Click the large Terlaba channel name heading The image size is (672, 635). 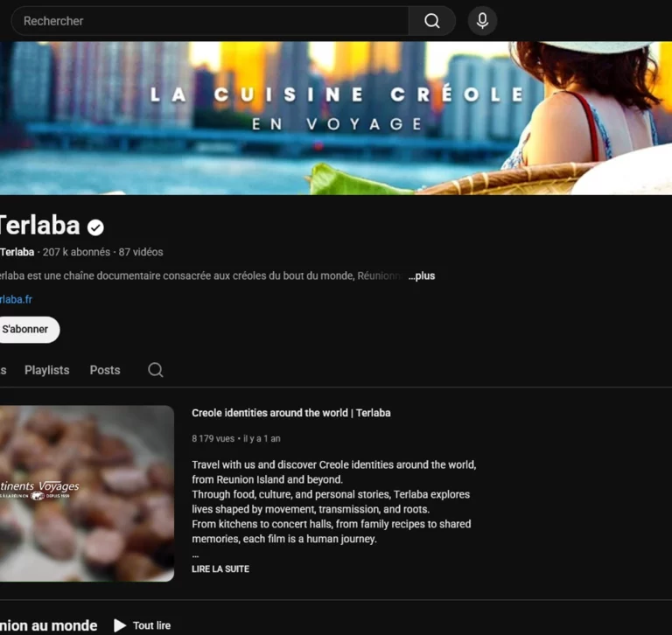click(x=39, y=226)
